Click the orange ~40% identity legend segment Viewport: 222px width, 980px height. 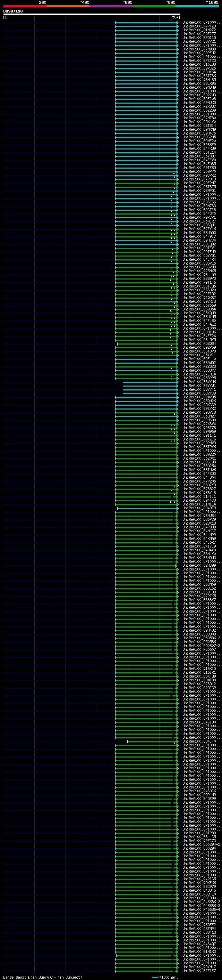coord(68,6)
